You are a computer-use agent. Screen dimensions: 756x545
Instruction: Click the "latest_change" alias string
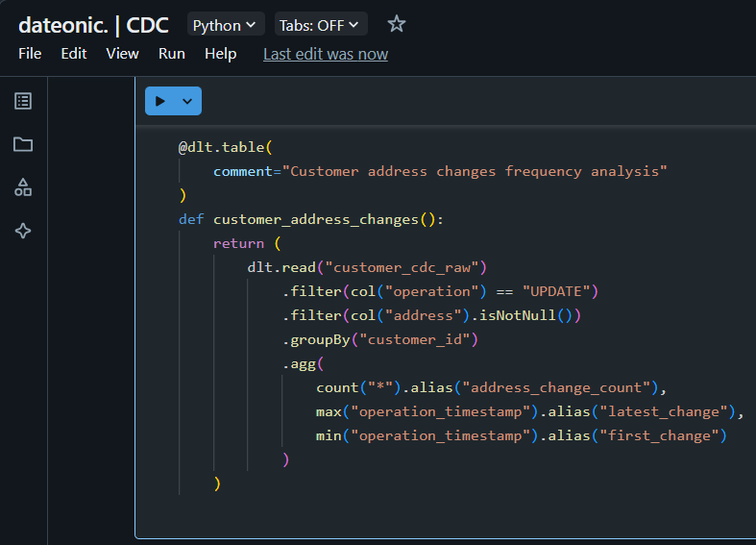click(x=668, y=412)
